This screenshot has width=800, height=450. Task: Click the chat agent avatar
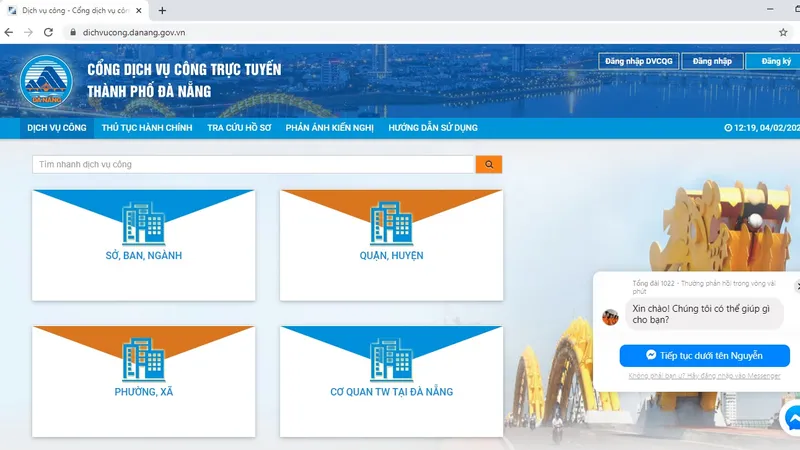tap(610, 317)
